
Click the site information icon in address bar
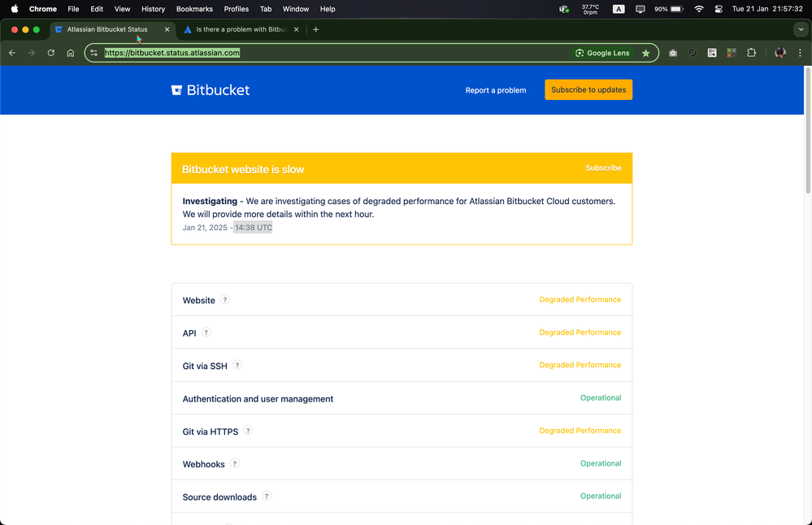93,53
